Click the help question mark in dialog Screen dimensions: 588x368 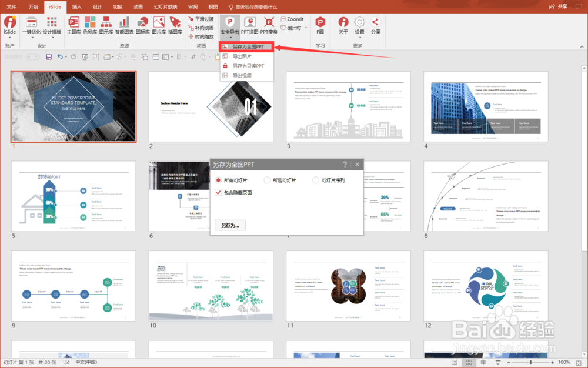click(345, 164)
